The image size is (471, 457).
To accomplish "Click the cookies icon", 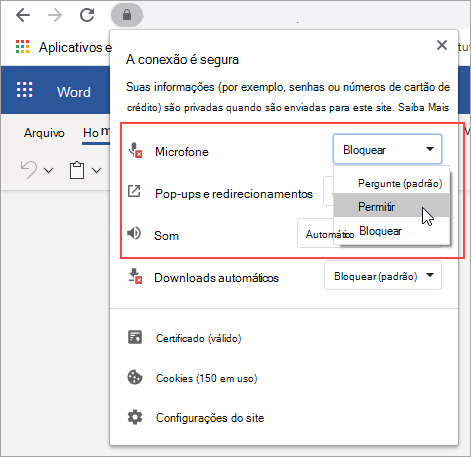I will click(135, 377).
